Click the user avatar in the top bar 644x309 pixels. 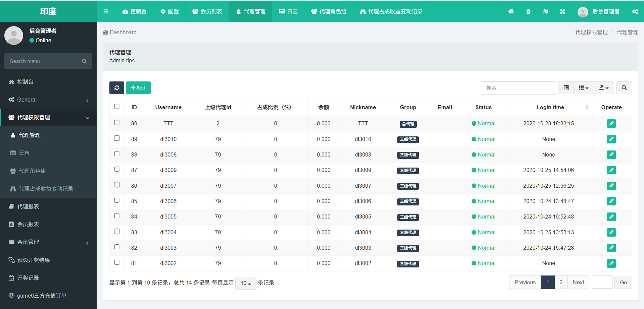pos(583,12)
